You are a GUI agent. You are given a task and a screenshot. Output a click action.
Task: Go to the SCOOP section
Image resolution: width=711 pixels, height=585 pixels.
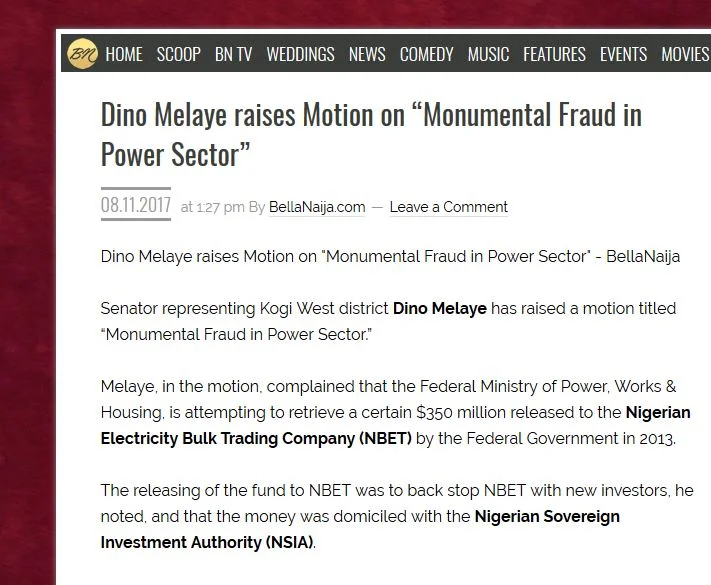(x=179, y=54)
